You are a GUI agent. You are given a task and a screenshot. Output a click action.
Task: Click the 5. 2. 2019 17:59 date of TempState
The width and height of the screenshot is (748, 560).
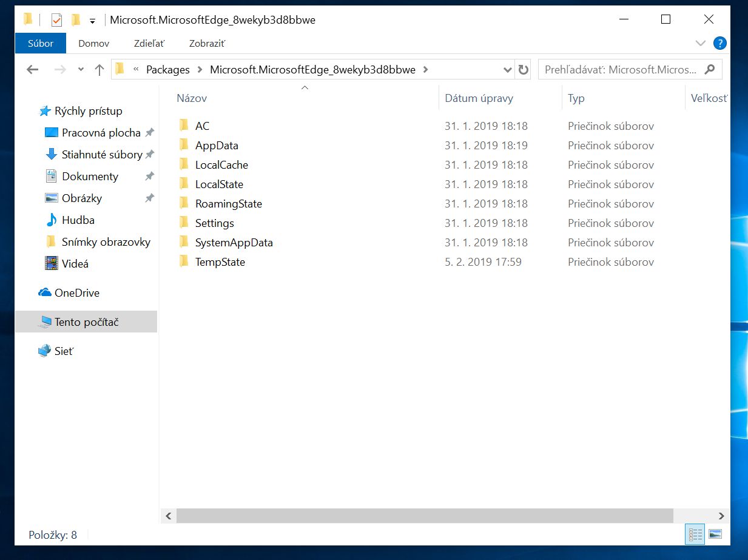pos(483,262)
